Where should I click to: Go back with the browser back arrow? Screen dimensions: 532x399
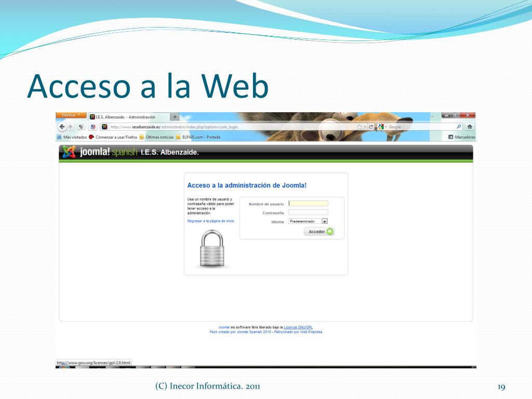click(62, 127)
